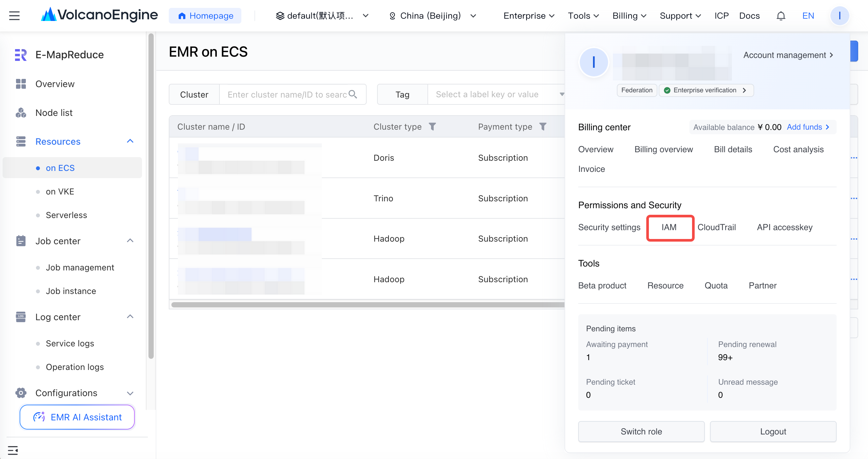Viewport: 868px width, 459px height.
Task: Collapse the Resources section
Action: pos(130,141)
